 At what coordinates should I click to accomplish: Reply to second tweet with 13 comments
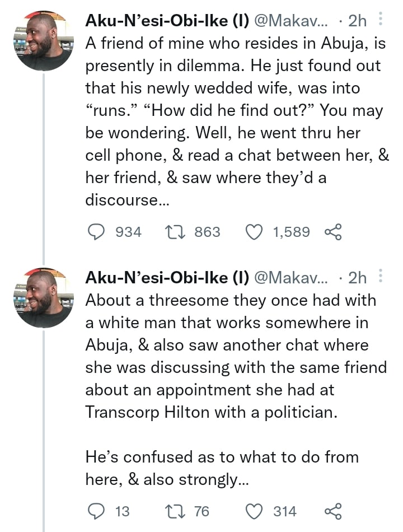[x=97, y=511]
